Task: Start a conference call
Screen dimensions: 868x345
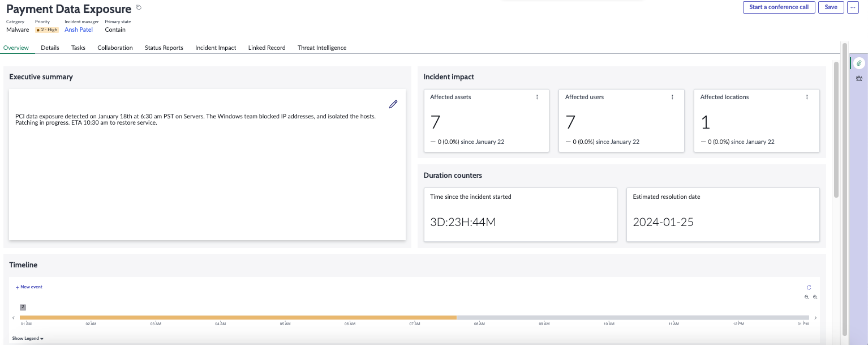Action: [779, 7]
